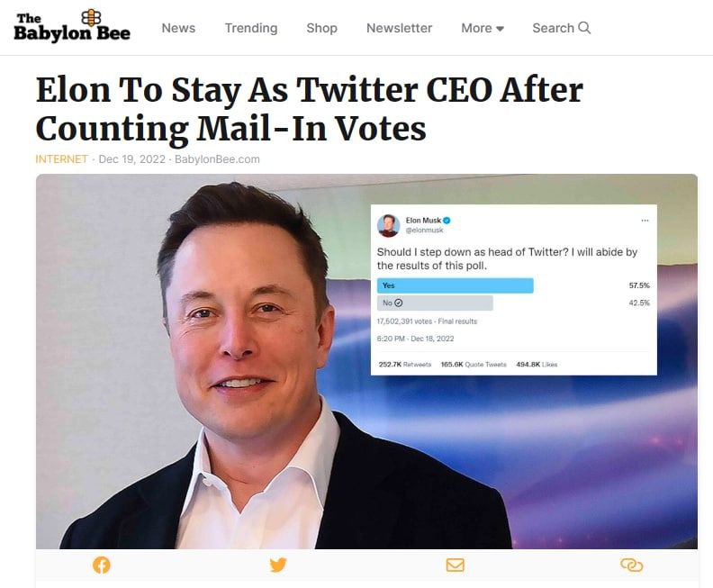Open the News menu item
Image resolution: width=713 pixels, height=588 pixels.
(178, 28)
